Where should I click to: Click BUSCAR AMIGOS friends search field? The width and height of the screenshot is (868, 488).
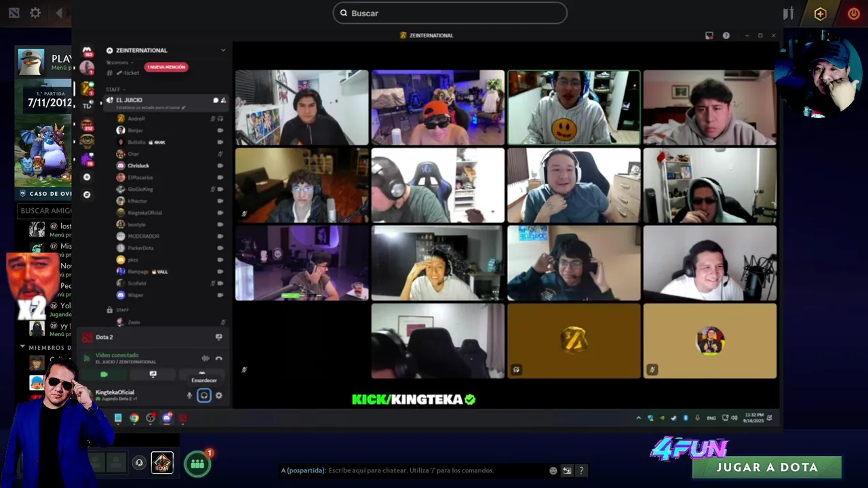(x=45, y=211)
